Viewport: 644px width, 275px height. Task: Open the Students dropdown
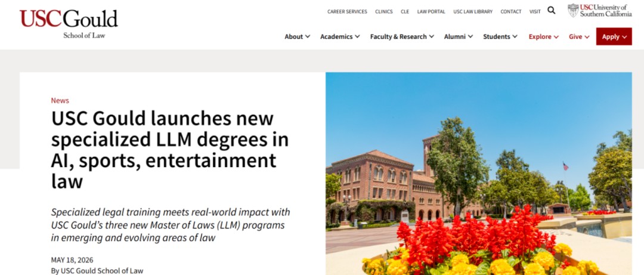[x=500, y=36]
